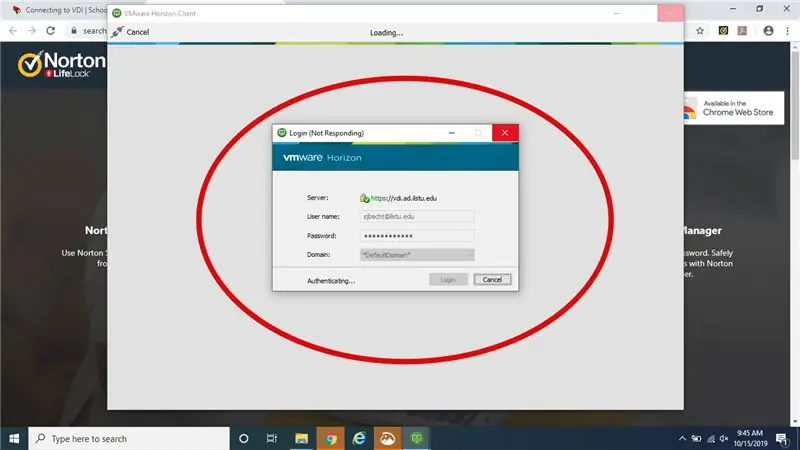Open the Windows Start menu
800x450 pixels.
pos(14,438)
